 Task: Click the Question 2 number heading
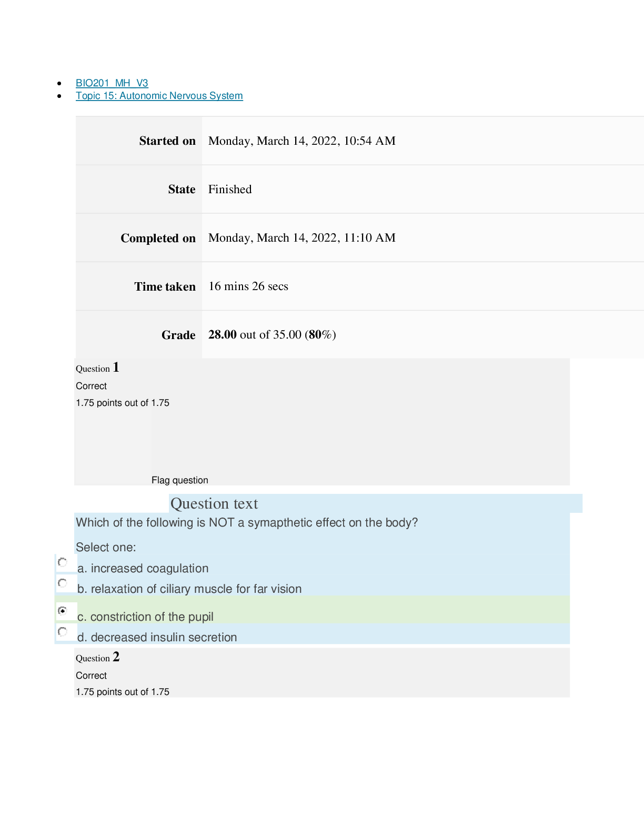click(97, 657)
